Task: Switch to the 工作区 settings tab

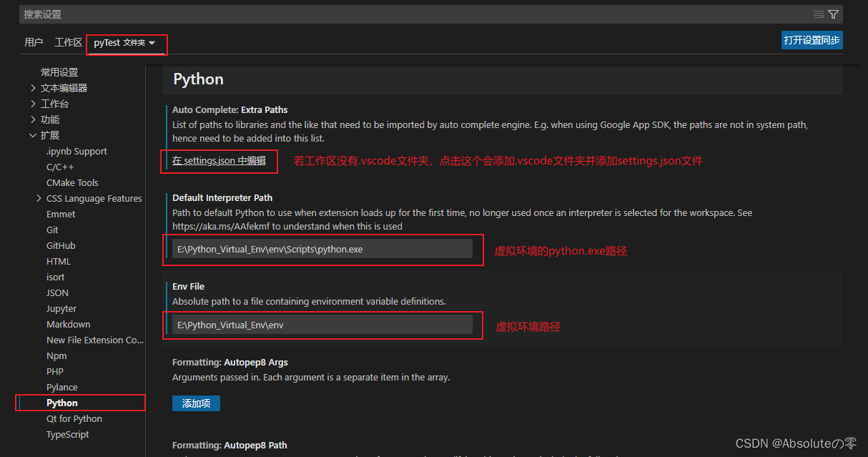Action: click(x=68, y=41)
